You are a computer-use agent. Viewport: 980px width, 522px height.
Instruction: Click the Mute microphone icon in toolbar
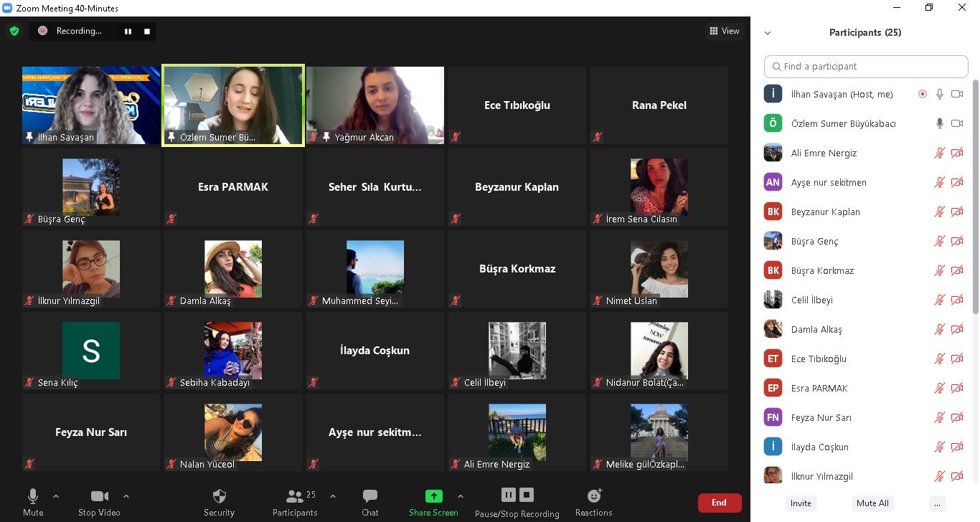33,496
